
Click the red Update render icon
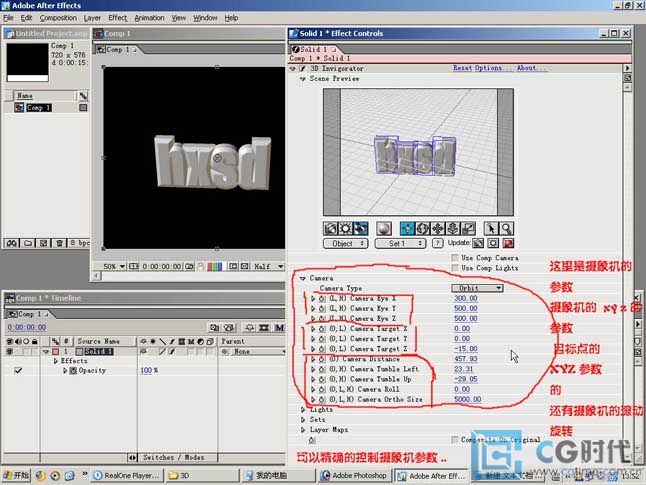click(508, 243)
